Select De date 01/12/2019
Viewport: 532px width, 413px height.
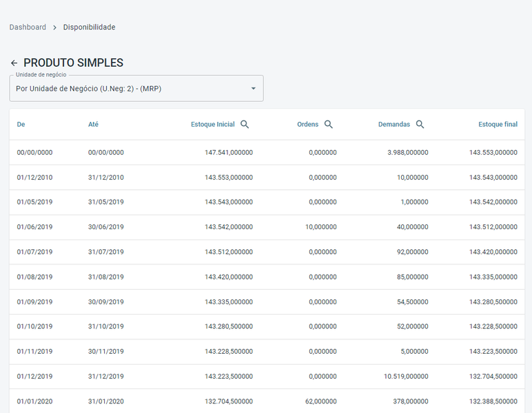34,377
